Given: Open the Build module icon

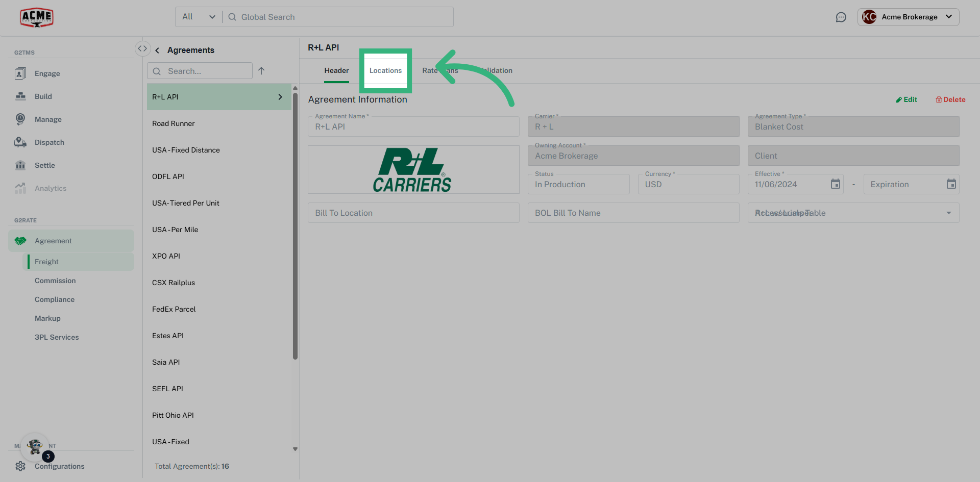Looking at the screenshot, I should tap(20, 96).
